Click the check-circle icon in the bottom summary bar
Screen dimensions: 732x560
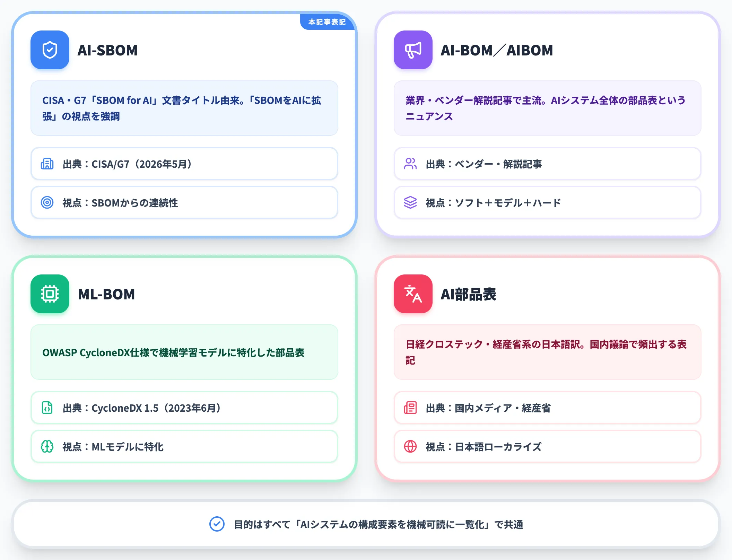(217, 524)
